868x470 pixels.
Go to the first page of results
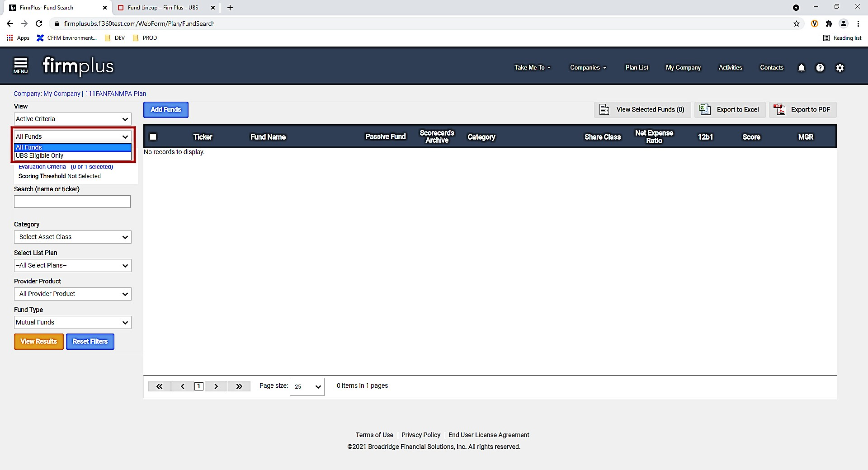point(159,386)
